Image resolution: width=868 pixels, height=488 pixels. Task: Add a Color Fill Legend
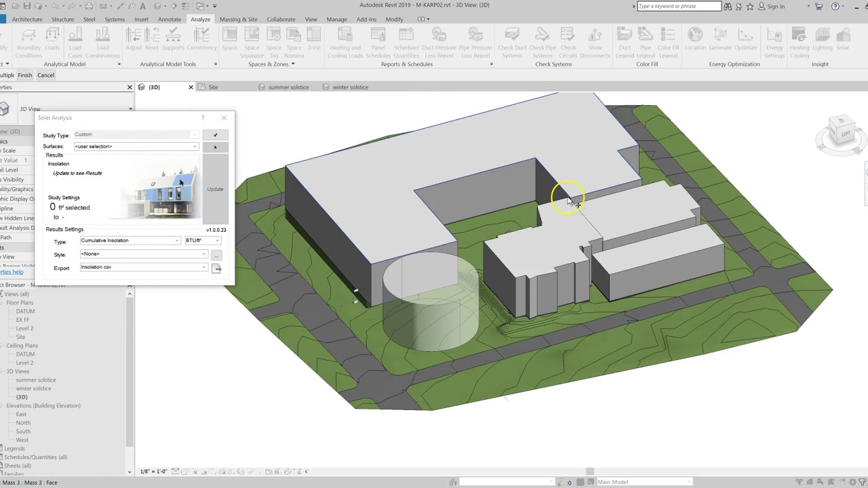coord(668,42)
